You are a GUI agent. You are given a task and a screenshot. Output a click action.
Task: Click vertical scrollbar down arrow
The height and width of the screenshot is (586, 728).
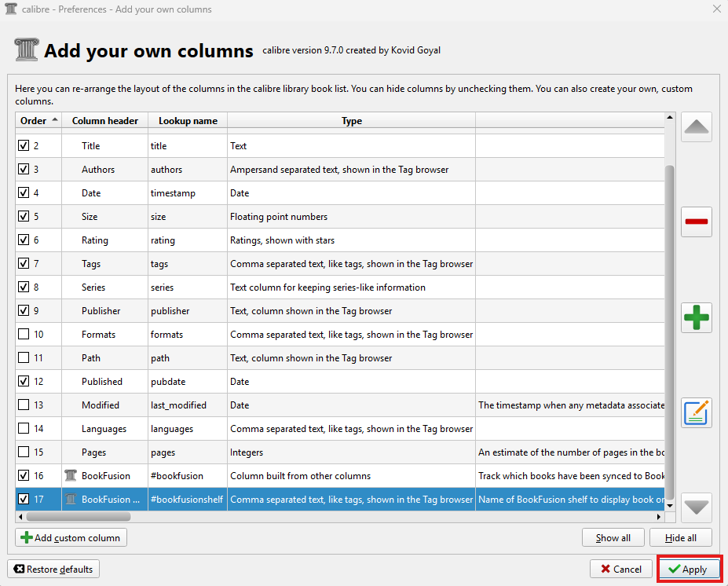(670, 506)
